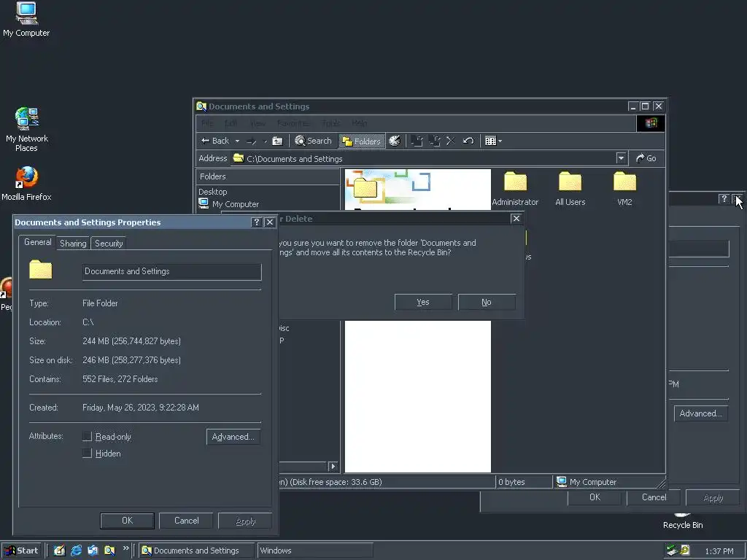Click the 1:37 PM taskbar clock
The image size is (747, 560).
pyautogui.click(x=719, y=551)
